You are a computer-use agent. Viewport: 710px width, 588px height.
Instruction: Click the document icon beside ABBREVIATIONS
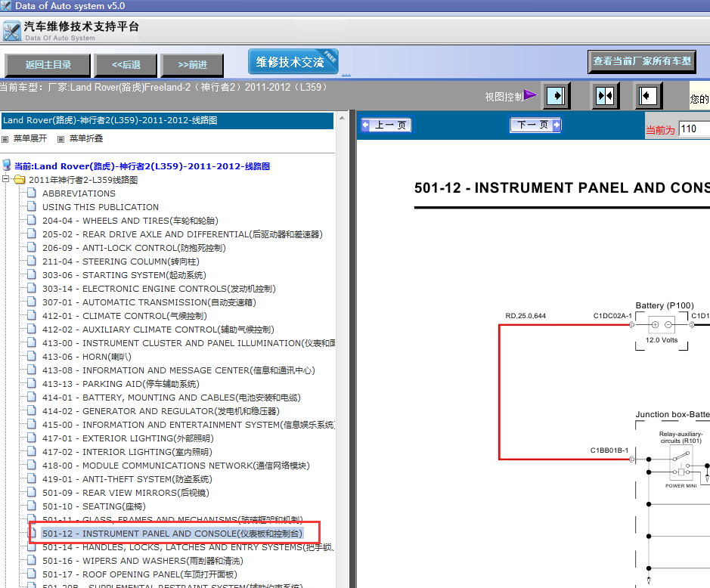(x=32, y=193)
